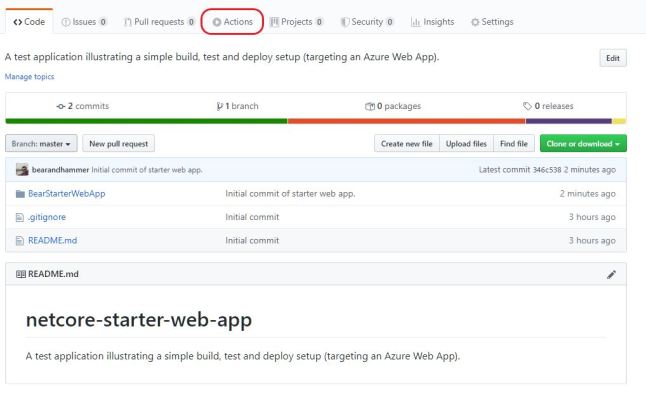646x393 pixels.
Task: Click the BearStarterWebApp folder icon
Action: (x=20, y=194)
